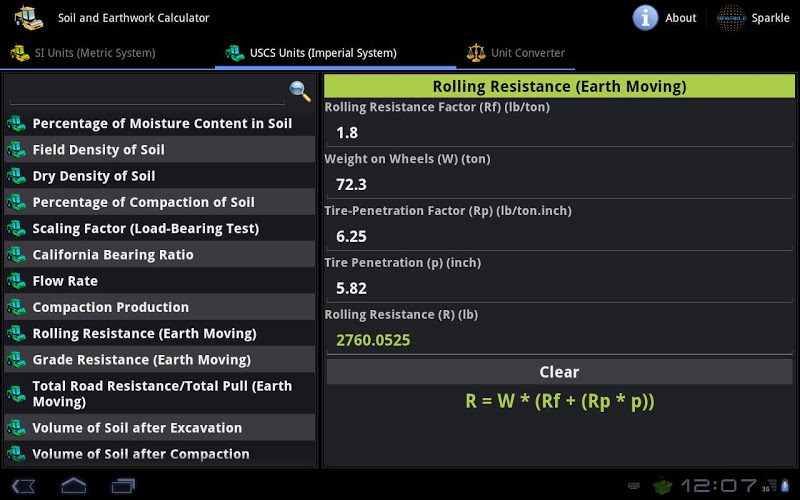The height and width of the screenshot is (500, 800).
Task: Click the roller icon beside Flow Rate
Action: 16,281
